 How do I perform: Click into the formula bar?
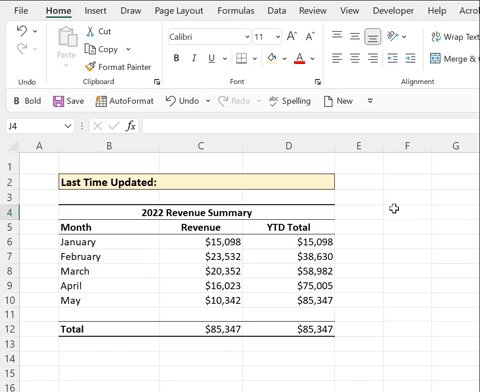click(311, 126)
